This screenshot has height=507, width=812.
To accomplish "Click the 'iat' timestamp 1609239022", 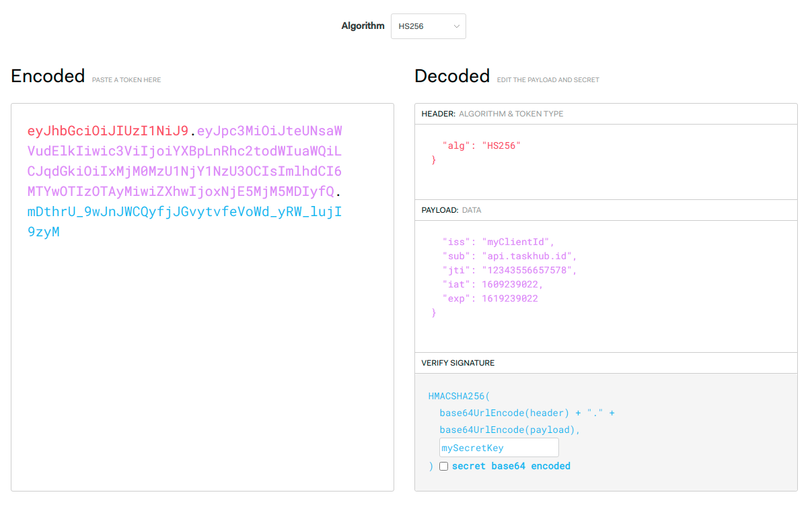I will [513, 284].
